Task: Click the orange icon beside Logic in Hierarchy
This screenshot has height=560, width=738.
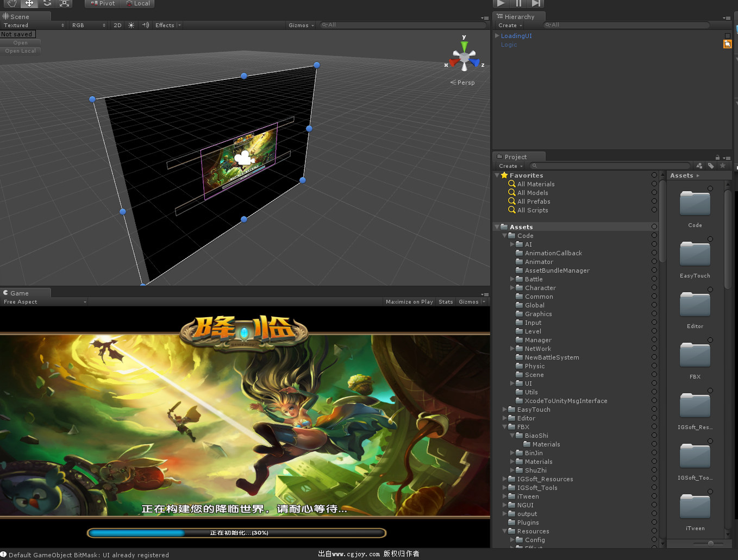Action: [727, 44]
